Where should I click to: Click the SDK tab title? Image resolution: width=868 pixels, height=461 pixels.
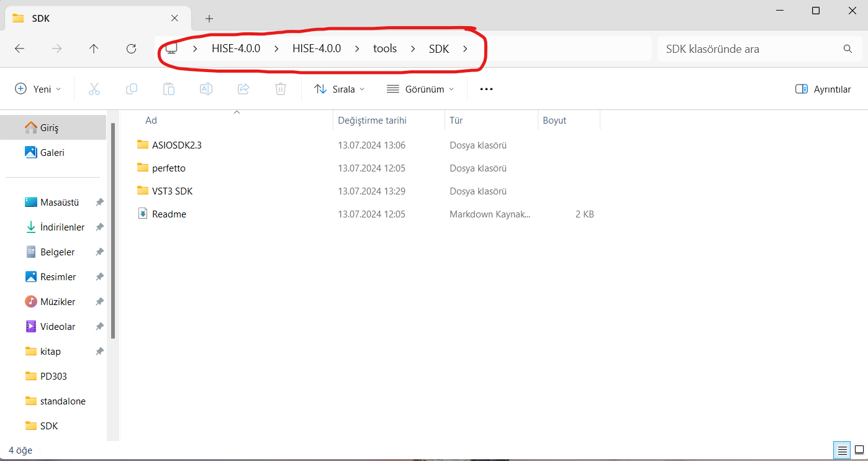(41, 18)
